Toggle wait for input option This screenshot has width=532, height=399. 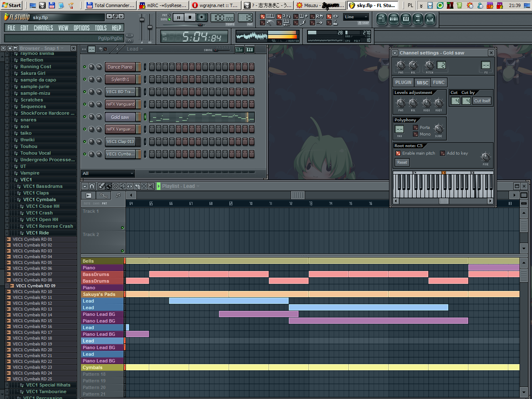tap(279, 23)
